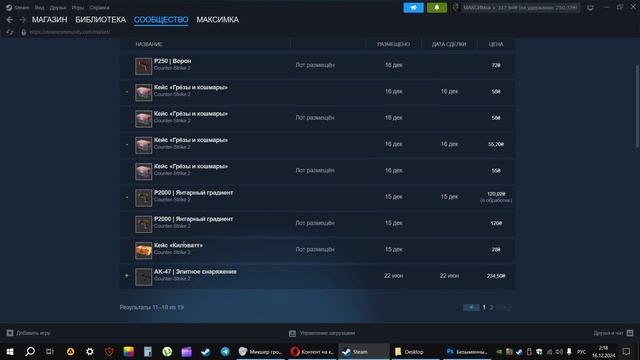Click thumbnail of Грёзы и кошмары priced 55,20₽

(x=144, y=145)
